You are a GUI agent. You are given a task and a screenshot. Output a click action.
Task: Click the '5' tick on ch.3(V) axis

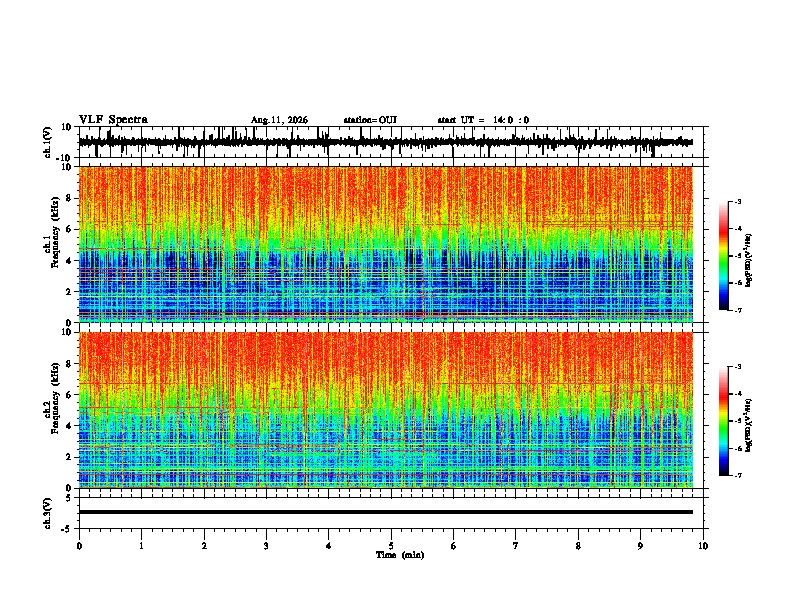click(x=69, y=497)
